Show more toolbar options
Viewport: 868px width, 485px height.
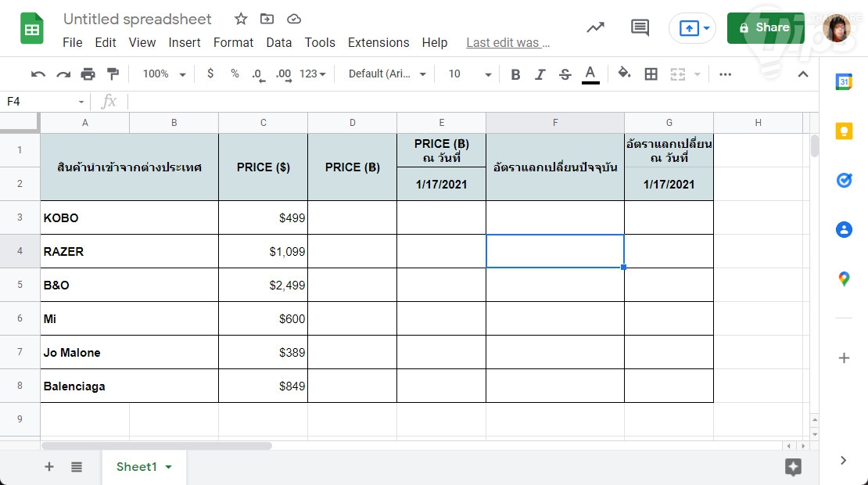[x=725, y=74]
